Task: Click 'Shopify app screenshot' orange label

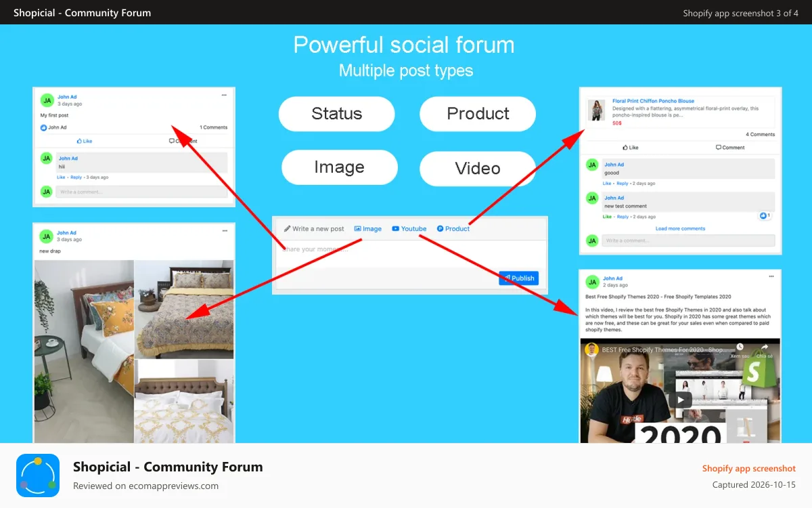Action: [x=749, y=469]
